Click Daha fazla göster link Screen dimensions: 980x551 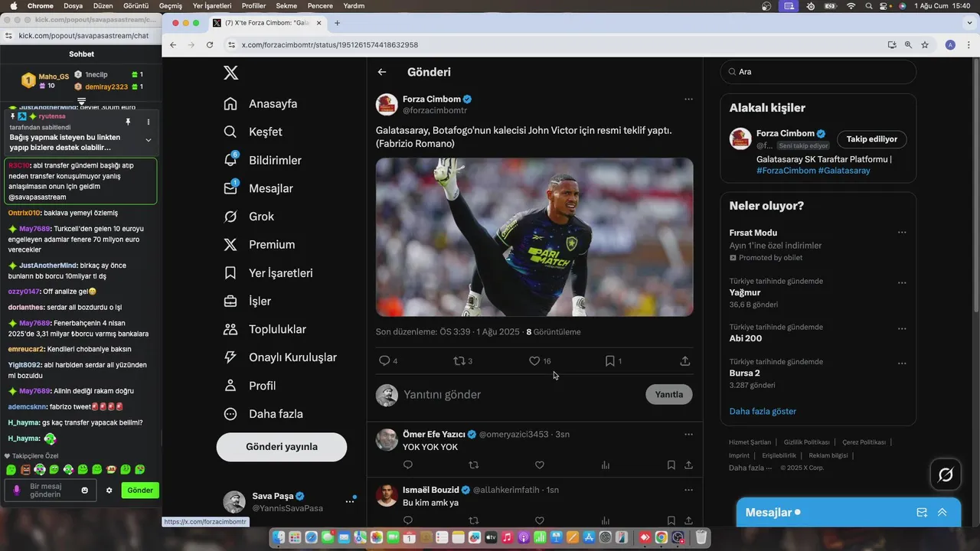tap(763, 412)
